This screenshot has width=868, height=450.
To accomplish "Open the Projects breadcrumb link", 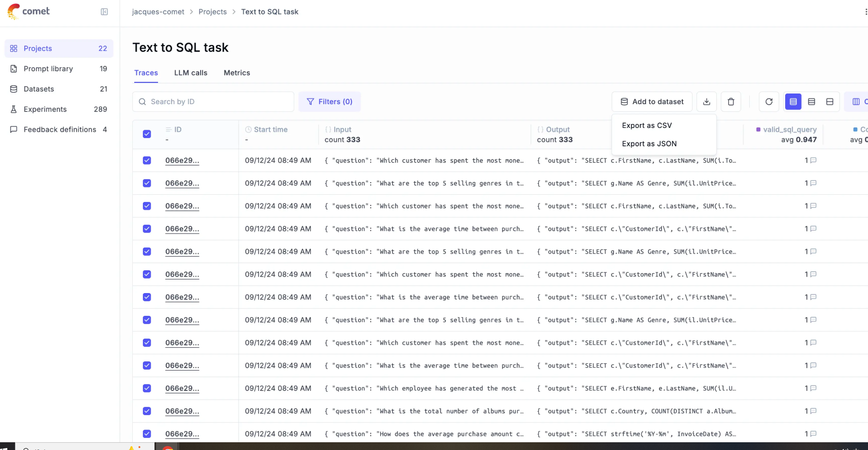I will [x=213, y=12].
